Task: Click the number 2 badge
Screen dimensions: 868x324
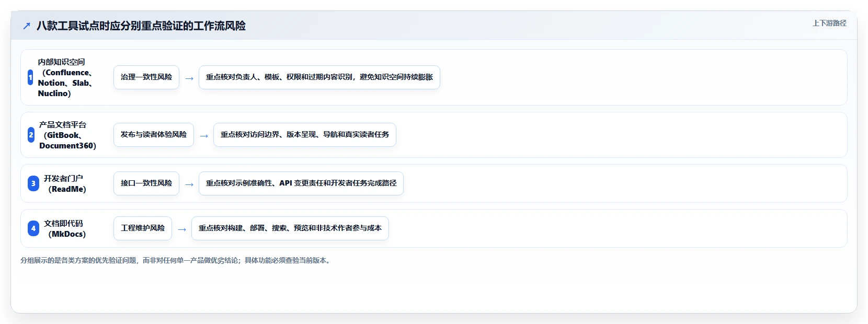Action: pyautogui.click(x=31, y=135)
